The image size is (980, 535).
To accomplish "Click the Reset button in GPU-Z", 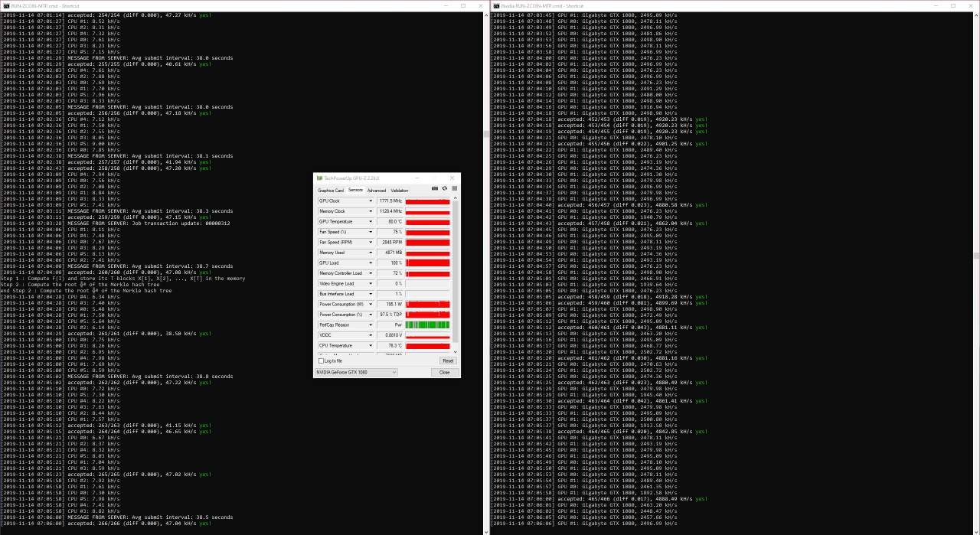I will click(x=448, y=360).
